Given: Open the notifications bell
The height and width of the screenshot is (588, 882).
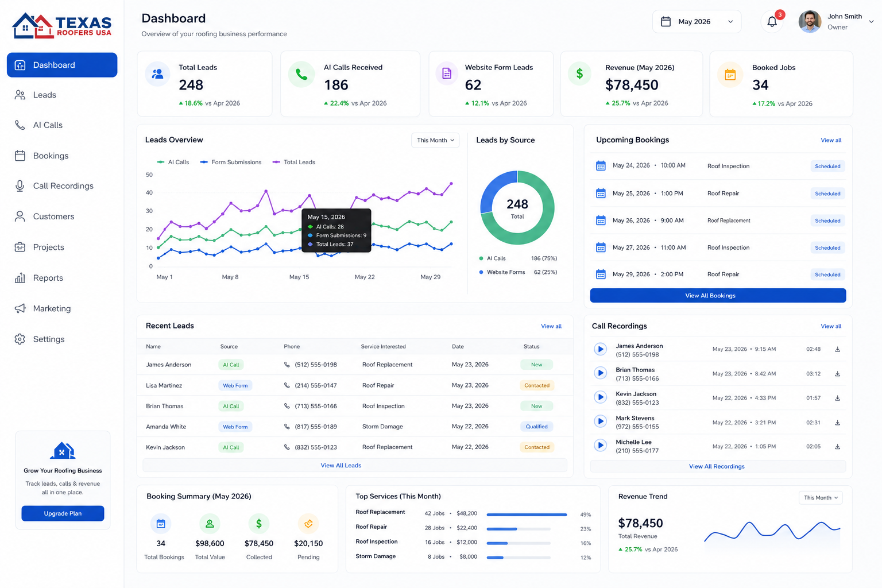Looking at the screenshot, I should click(772, 22).
